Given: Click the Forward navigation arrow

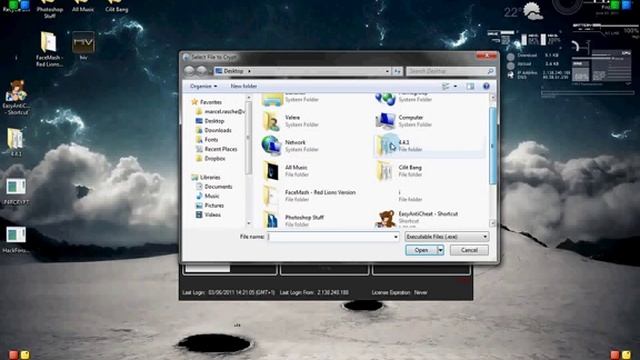Looking at the screenshot, I should pyautogui.click(x=202, y=71).
